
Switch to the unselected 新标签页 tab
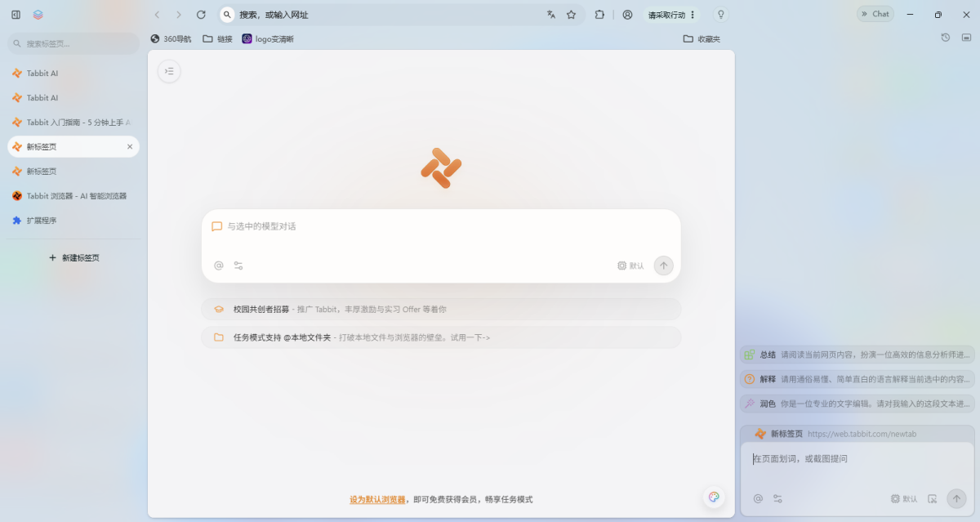[x=73, y=172]
